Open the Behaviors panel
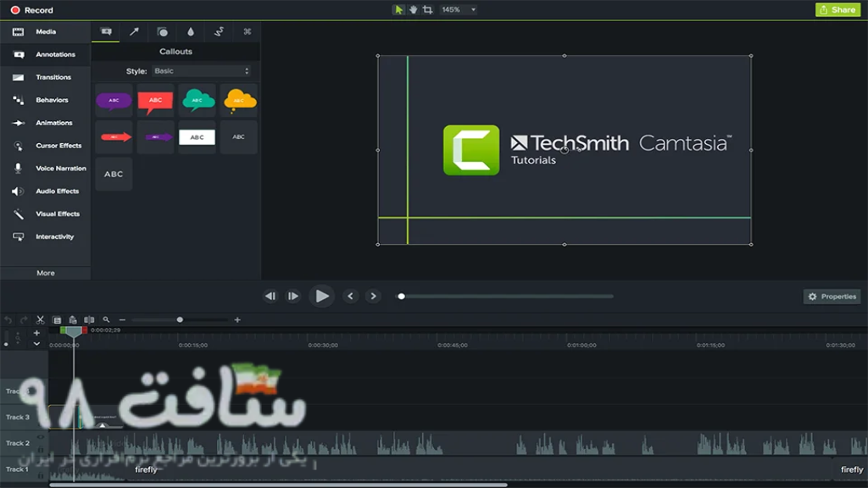 46,100
